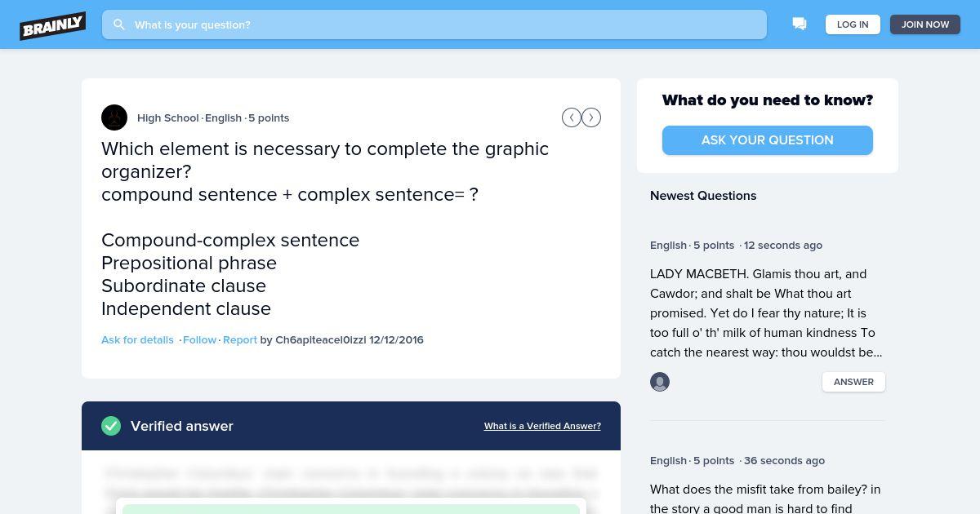Open user Ch6apiteacel0izzi profile

coord(321,339)
